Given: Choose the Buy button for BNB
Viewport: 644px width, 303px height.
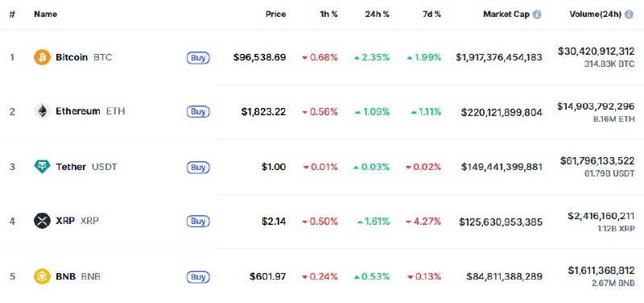Looking at the screenshot, I should (x=198, y=277).
